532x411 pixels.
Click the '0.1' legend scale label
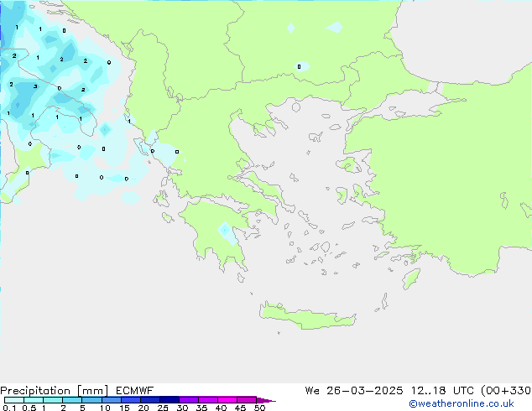coord(9,408)
